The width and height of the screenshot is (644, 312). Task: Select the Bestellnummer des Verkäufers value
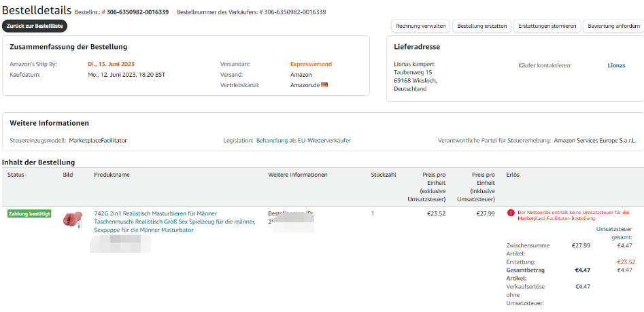296,12
